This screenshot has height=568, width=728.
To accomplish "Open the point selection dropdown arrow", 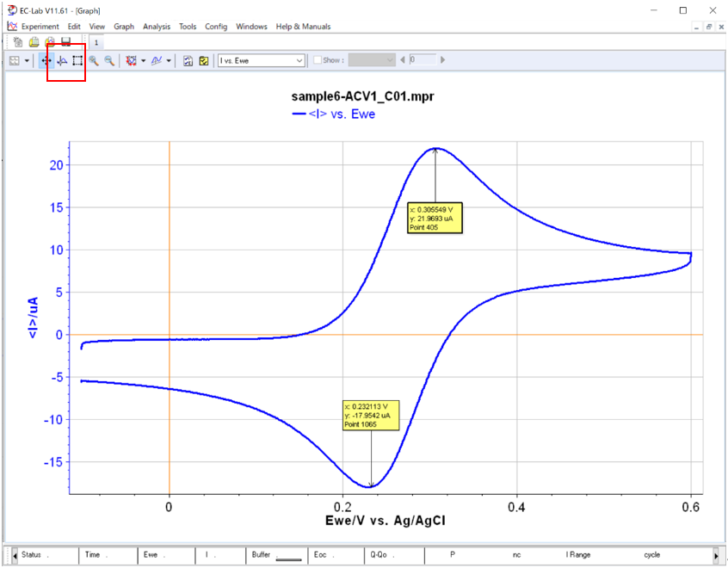I will (x=143, y=60).
